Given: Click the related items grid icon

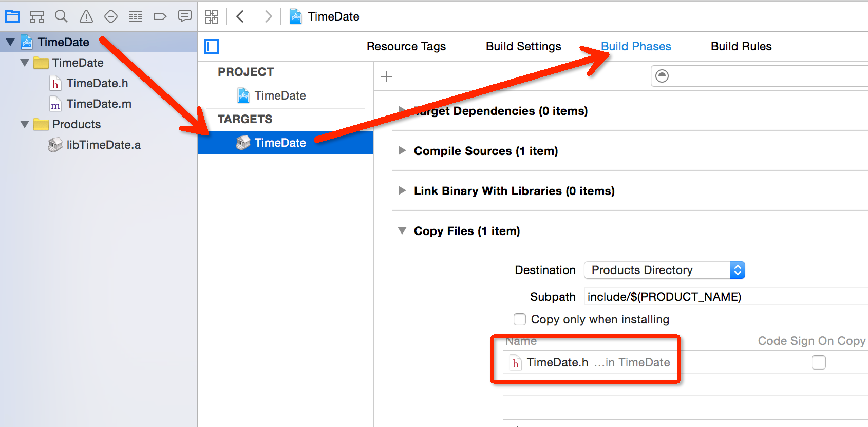Looking at the screenshot, I should (x=212, y=16).
